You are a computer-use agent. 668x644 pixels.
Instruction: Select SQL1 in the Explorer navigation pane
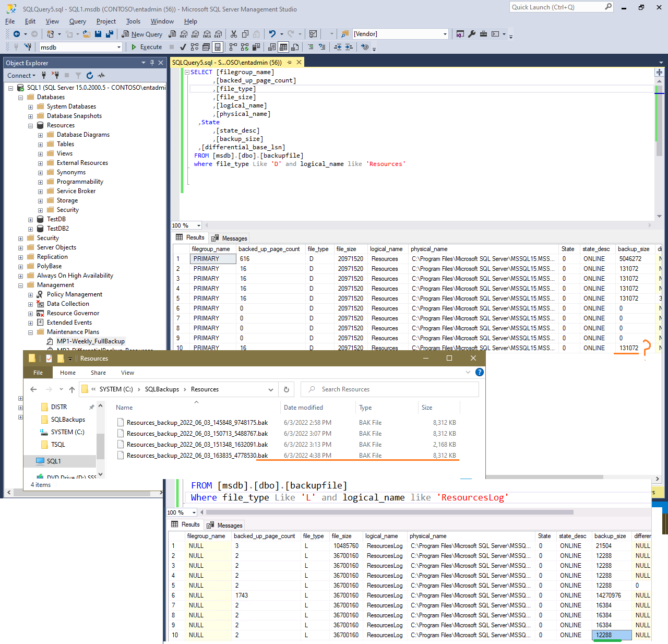pos(53,461)
